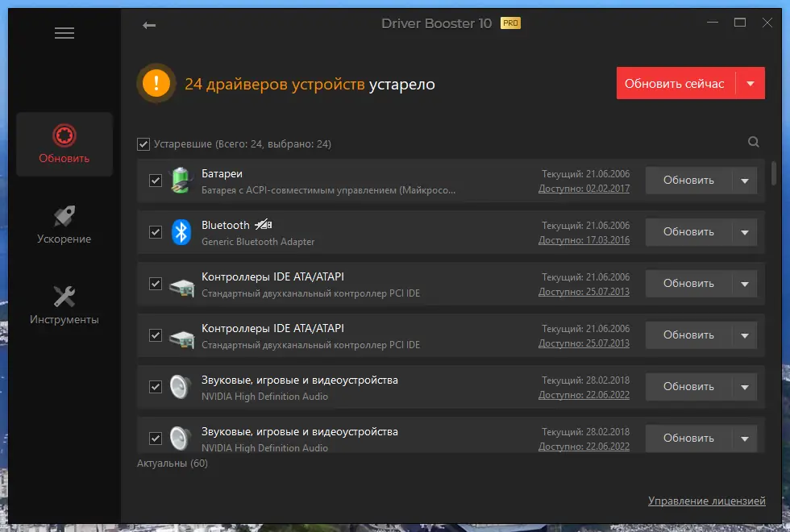Screen dimensions: 790x532
Task: Click Обновить сейчас button
Action: pos(676,83)
